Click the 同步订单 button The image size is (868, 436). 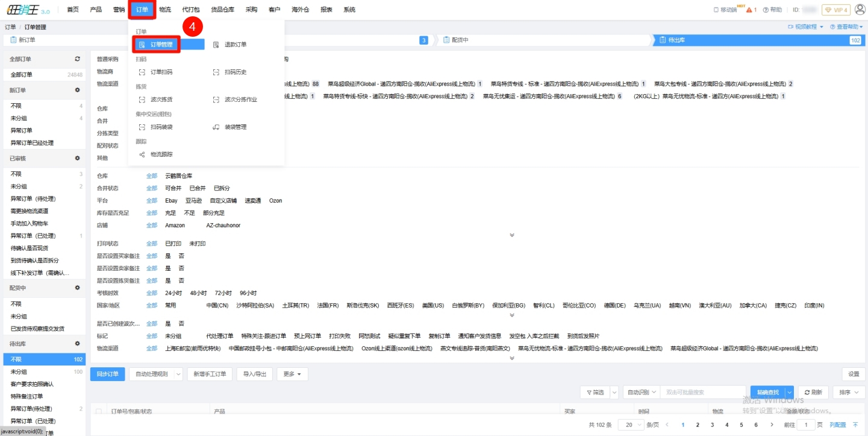108,374
